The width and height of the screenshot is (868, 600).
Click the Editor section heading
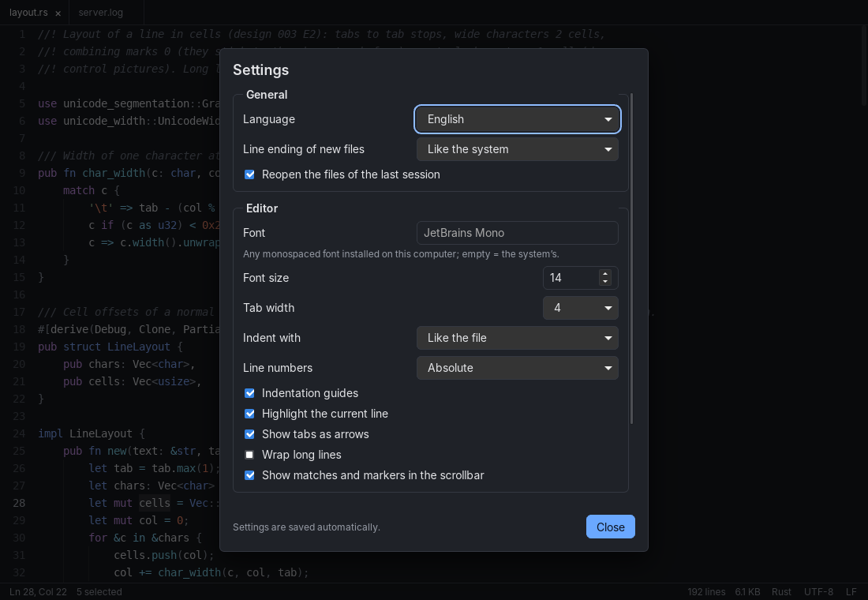coord(262,208)
